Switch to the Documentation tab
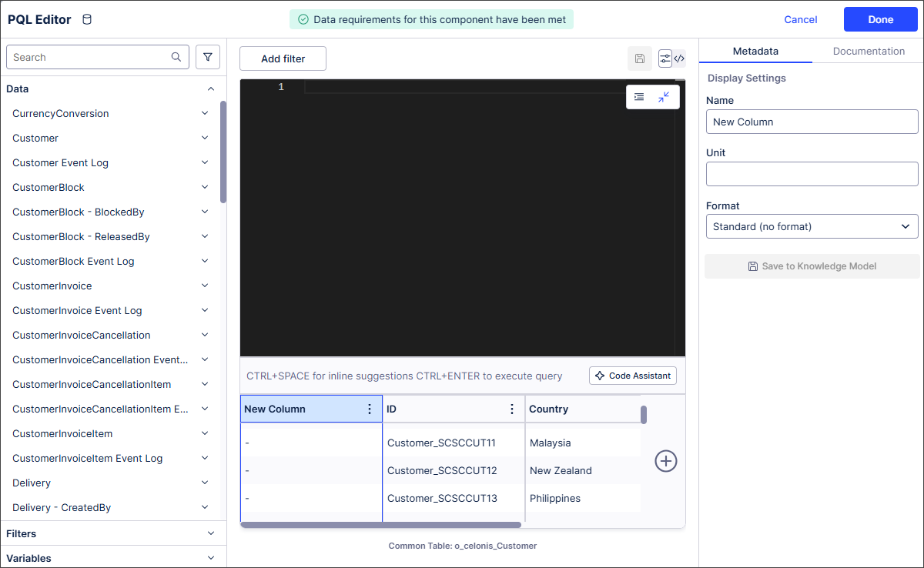Screen dimensions: 924x568 869,51
